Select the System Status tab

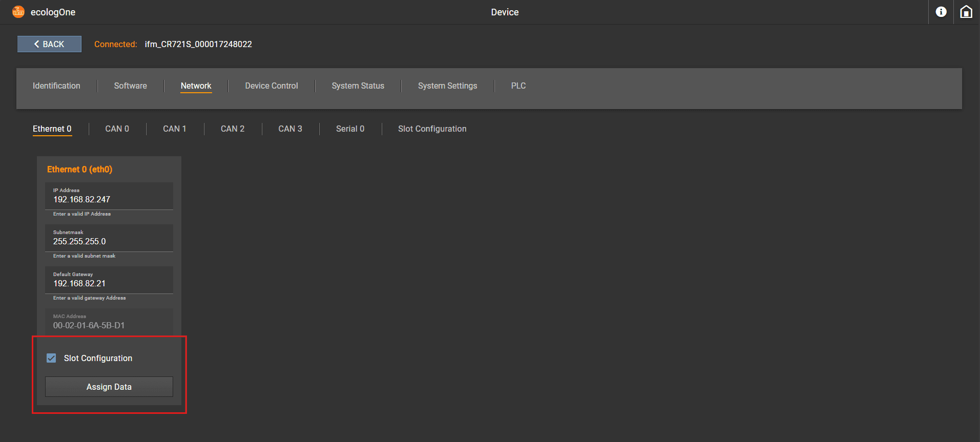click(x=358, y=86)
